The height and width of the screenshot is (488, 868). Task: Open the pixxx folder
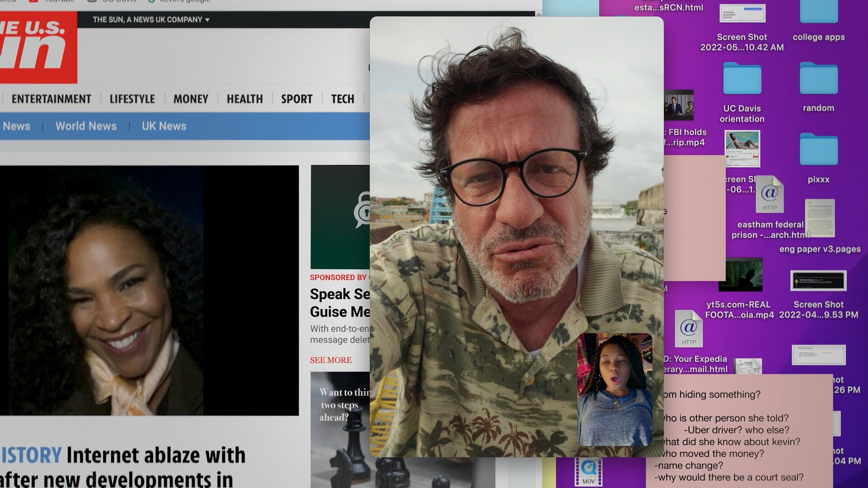[x=818, y=150]
